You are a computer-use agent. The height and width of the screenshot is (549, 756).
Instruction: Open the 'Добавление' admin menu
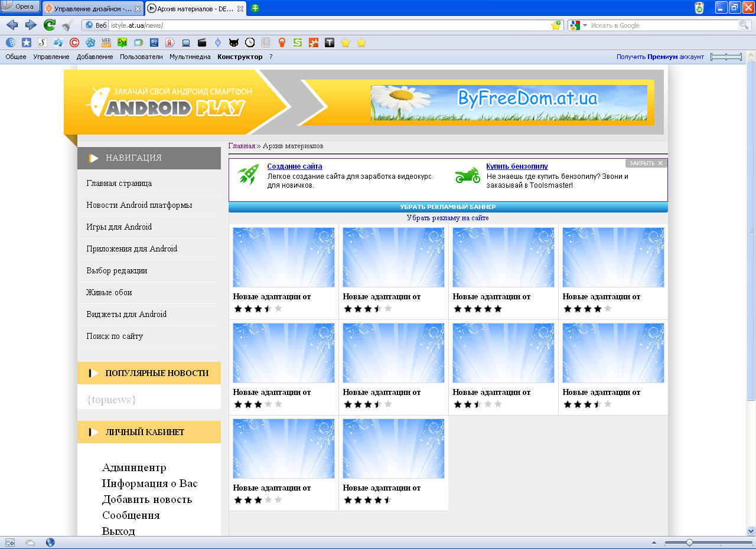(x=94, y=57)
